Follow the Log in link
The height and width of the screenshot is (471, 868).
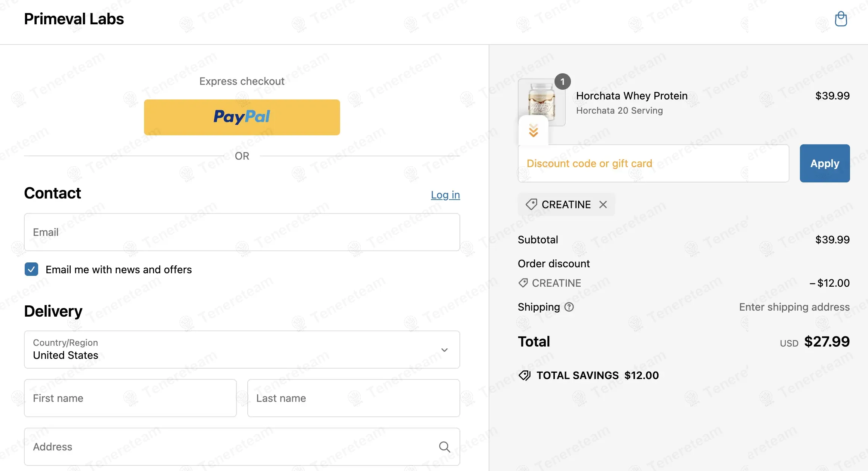[445, 195]
